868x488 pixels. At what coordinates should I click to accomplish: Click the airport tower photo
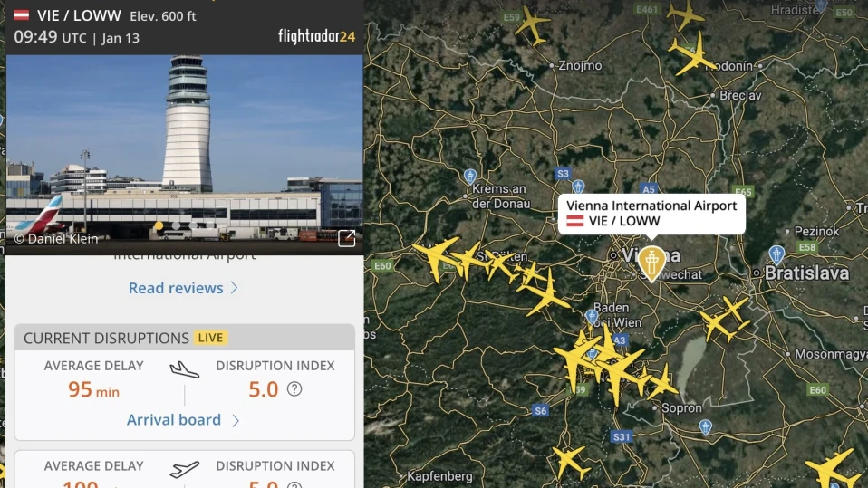click(184, 154)
